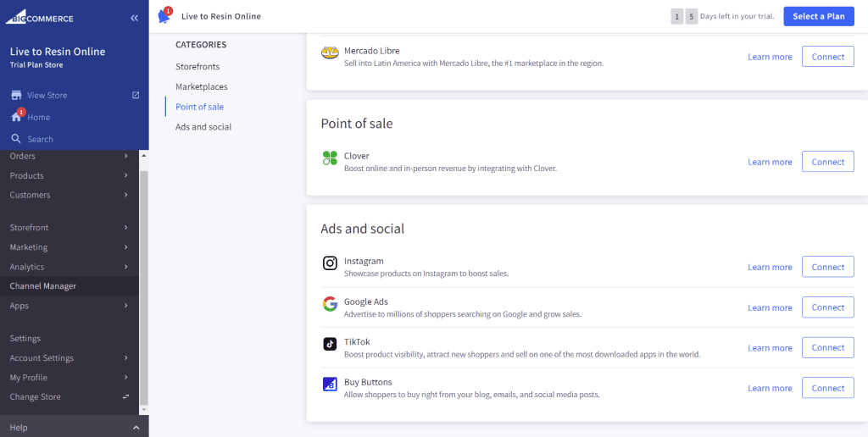Click the Instagram logo icon

tap(330, 263)
